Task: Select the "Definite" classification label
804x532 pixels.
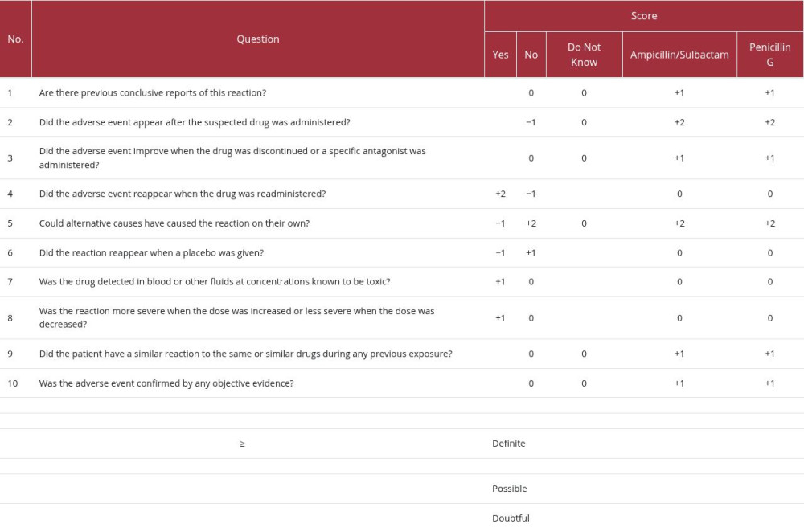Action: 509,444
